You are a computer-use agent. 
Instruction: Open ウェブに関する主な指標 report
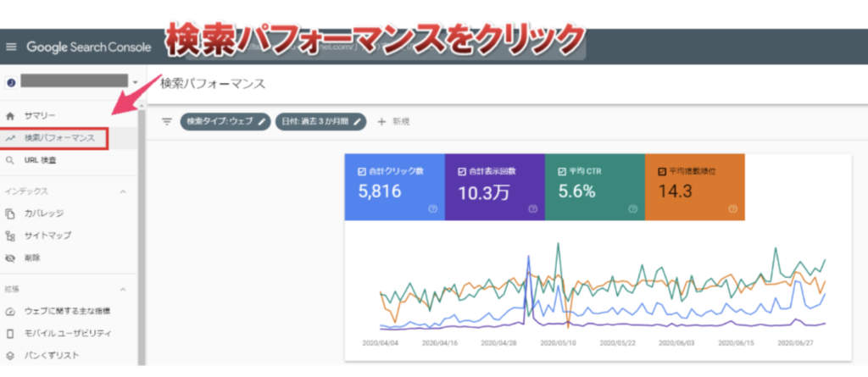(x=70, y=311)
